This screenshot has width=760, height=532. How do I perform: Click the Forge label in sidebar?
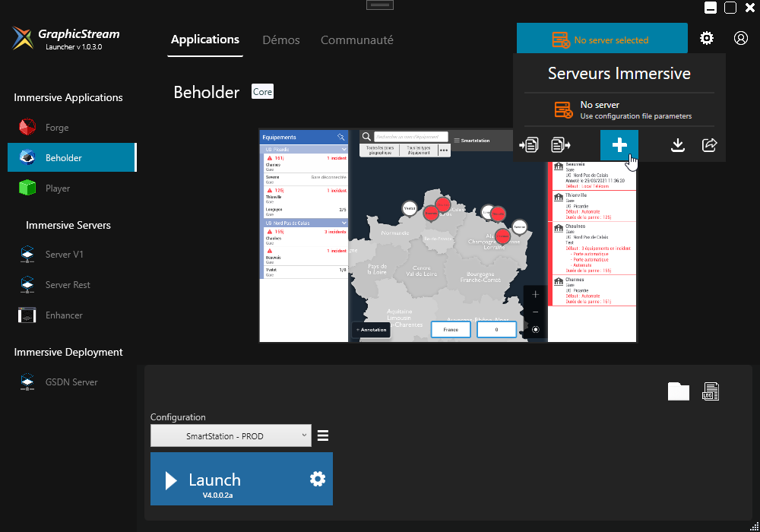pyautogui.click(x=57, y=128)
